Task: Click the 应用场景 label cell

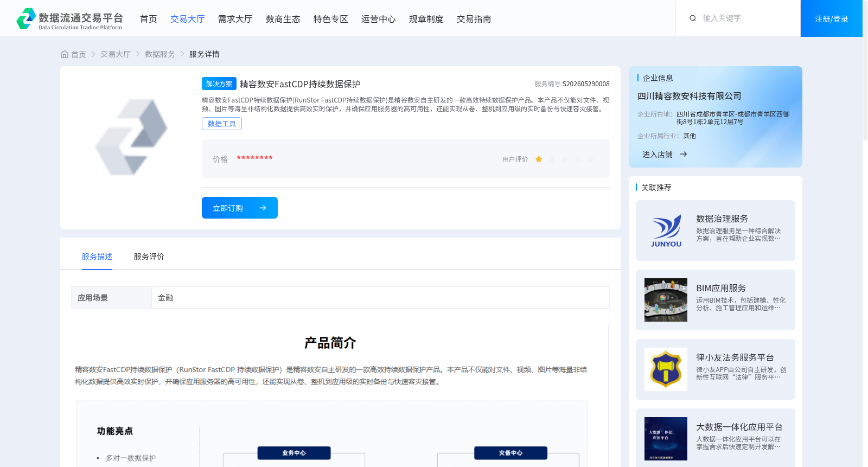Action: [111, 297]
